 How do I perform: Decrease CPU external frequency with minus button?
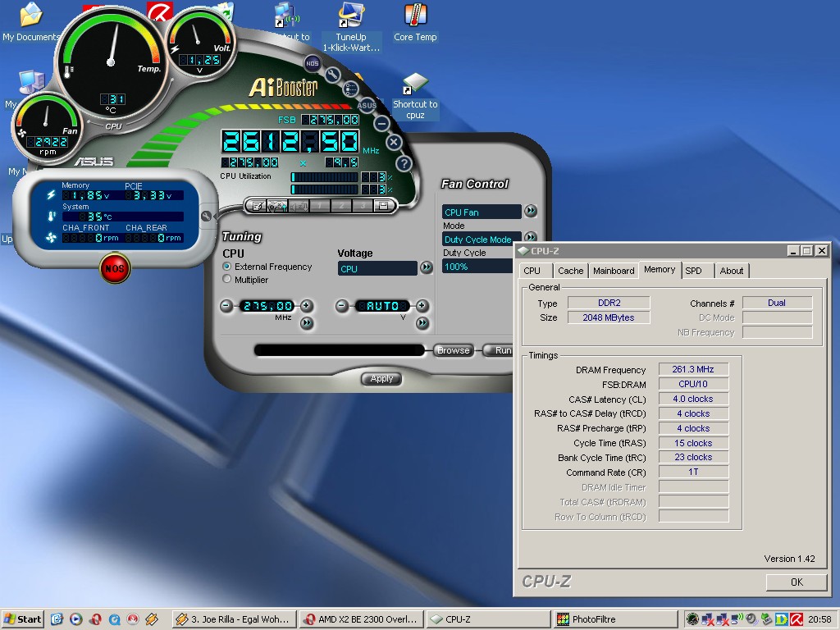point(226,306)
